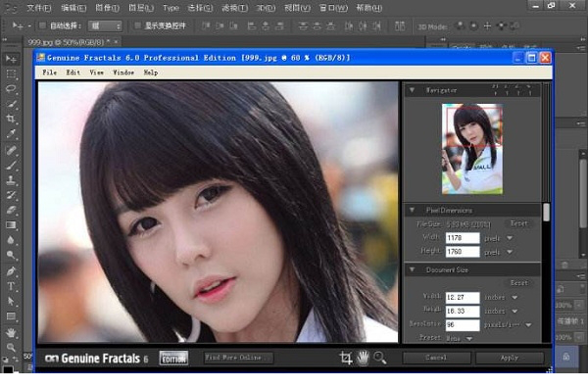Open the Resolution pixels/inch dropdown
Image resolution: width=588 pixels, height=388 pixels.
pyautogui.click(x=528, y=325)
